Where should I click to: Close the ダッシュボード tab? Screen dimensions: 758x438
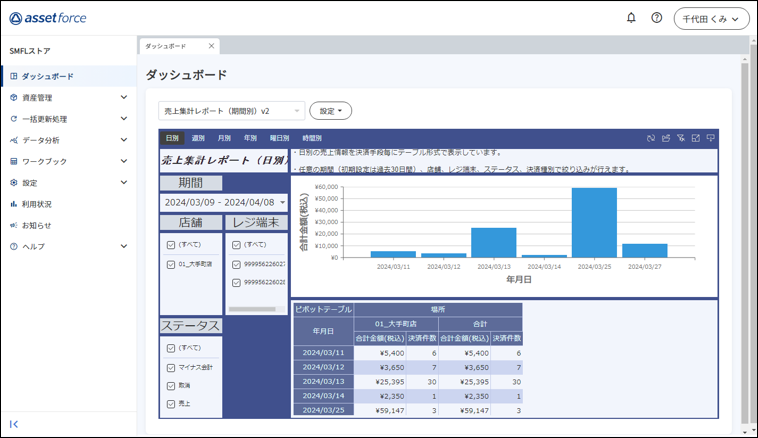click(211, 46)
